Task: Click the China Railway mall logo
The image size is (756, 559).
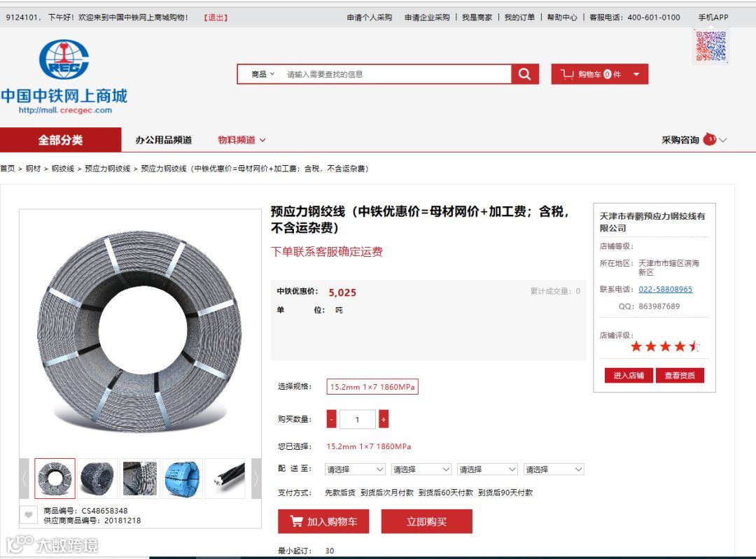Action: [64, 77]
